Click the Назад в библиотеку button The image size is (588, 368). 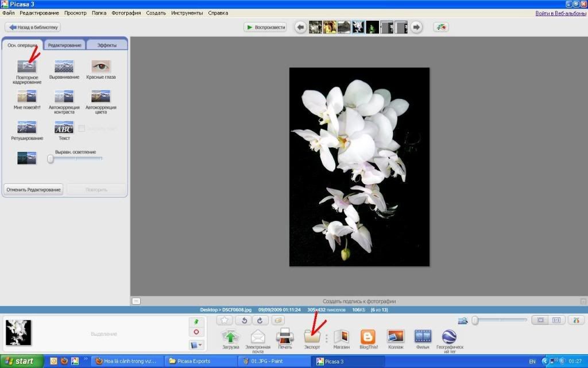33,27
